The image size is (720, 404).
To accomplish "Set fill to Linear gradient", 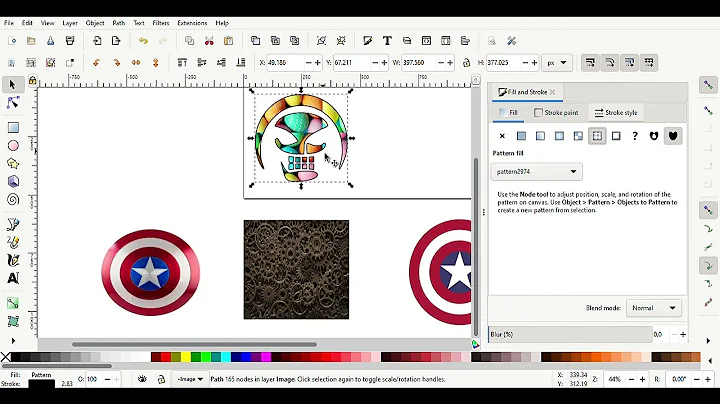I will click(x=540, y=136).
